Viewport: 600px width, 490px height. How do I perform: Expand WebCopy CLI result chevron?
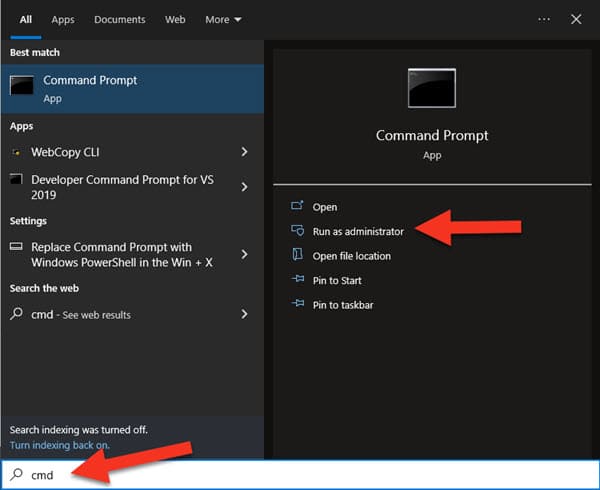244,152
